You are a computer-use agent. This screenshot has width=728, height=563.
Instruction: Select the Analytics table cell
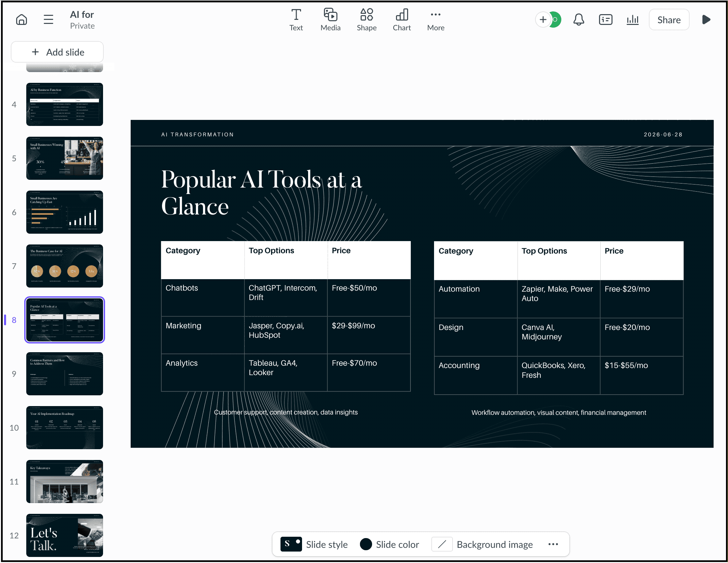point(203,373)
